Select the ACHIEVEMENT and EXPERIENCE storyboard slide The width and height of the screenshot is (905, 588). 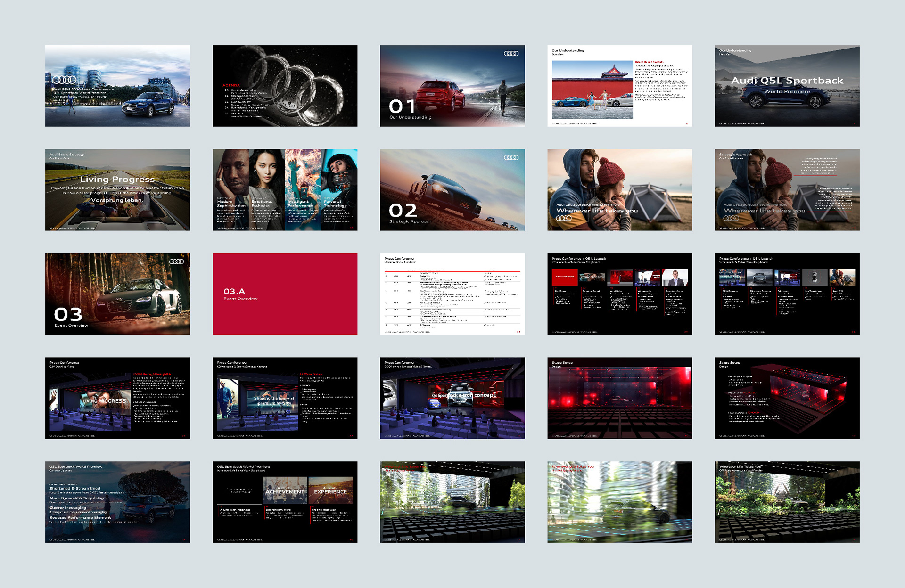pyautogui.click(x=285, y=502)
